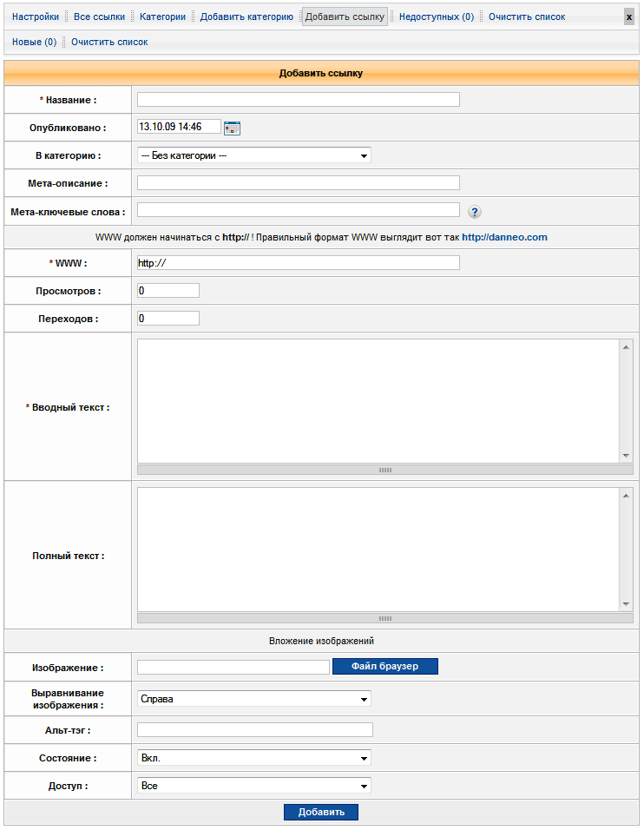The image size is (644, 830).
Task: Open the access dropdown showing Все
Action: click(253, 786)
